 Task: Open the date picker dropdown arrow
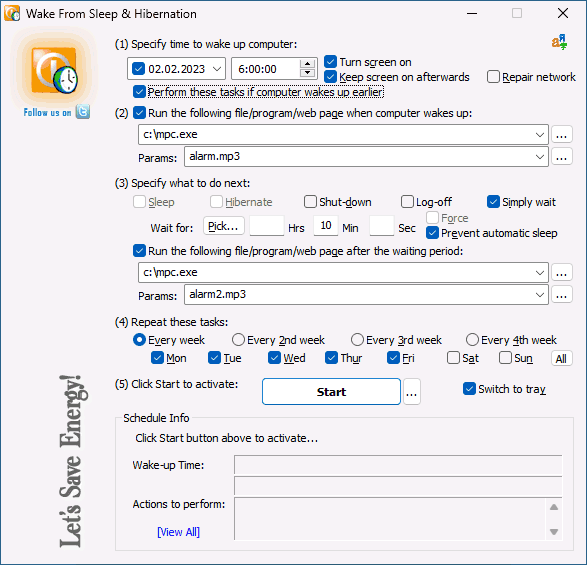217,69
